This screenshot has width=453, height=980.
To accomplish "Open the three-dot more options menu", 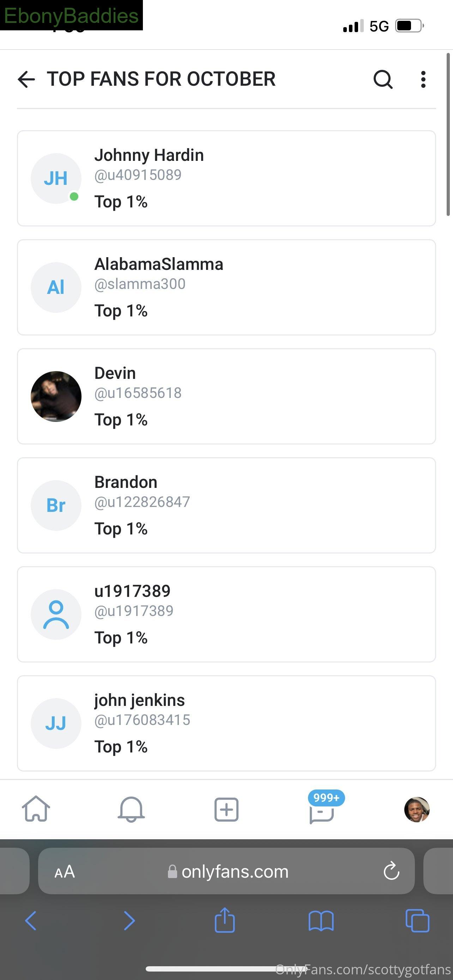I will tap(423, 79).
